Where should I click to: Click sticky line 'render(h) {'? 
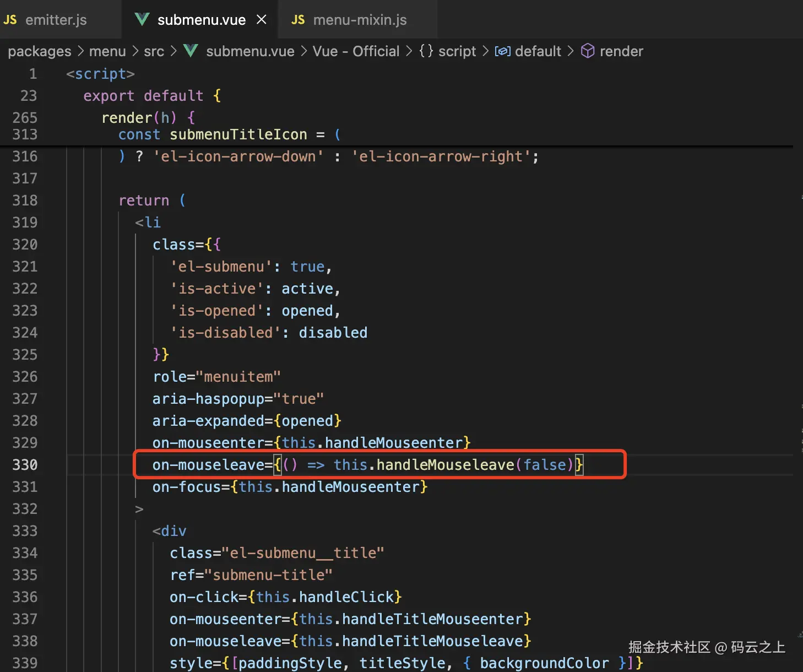(148, 117)
